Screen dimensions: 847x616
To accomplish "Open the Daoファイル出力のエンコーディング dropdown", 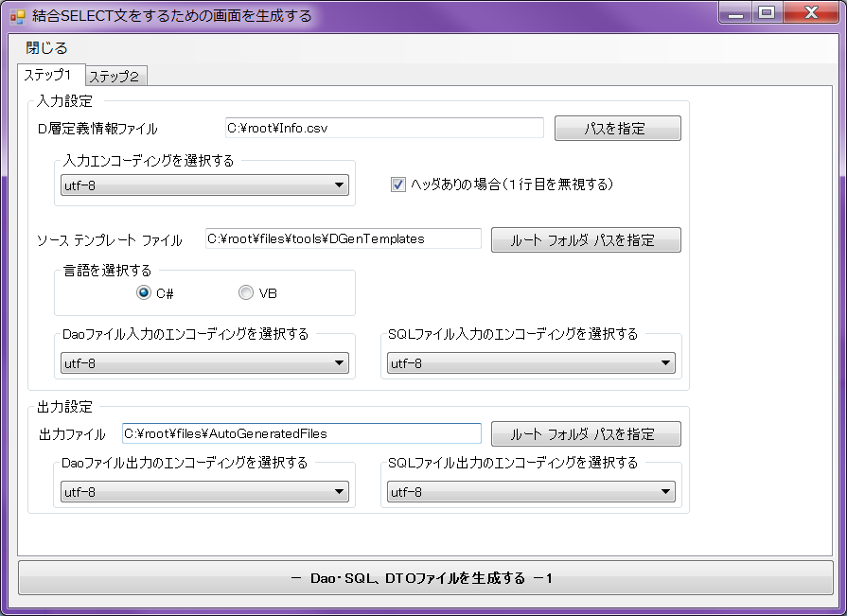I will [x=204, y=492].
